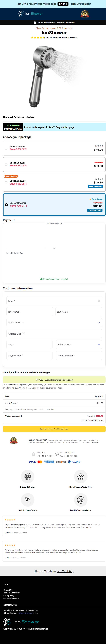The width and height of the screenshot is (106, 644).
Task: Click the Grand Total $119.88 line
Action: tap(93, 420)
